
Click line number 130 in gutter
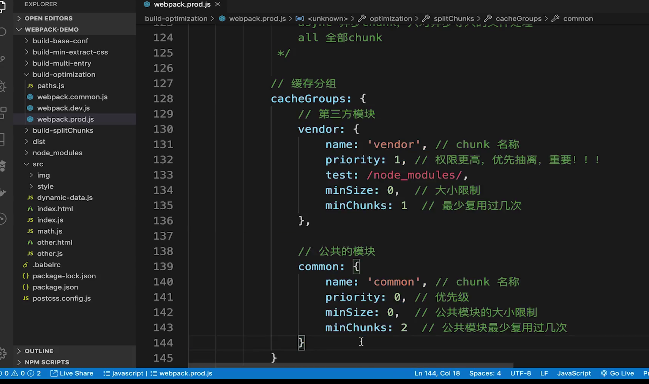tap(163, 130)
